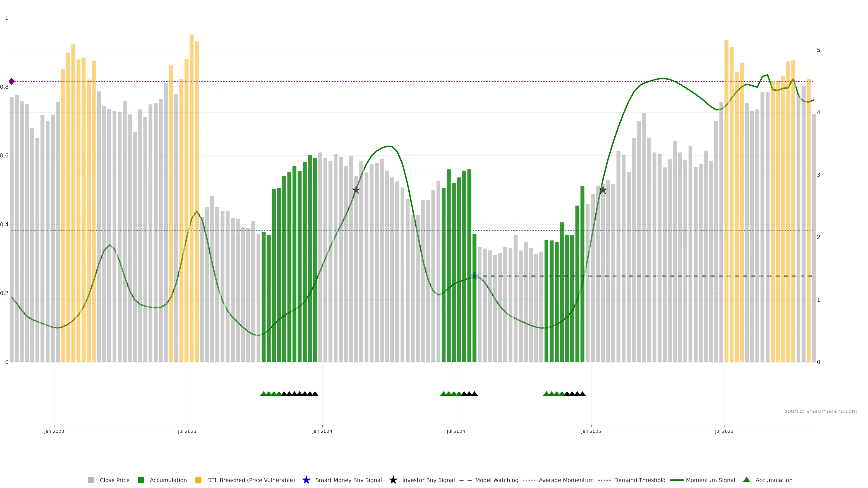The height and width of the screenshot is (488, 868).
Task: Toggle the Momentum Signal series in legend
Action: pyautogui.click(x=710, y=480)
